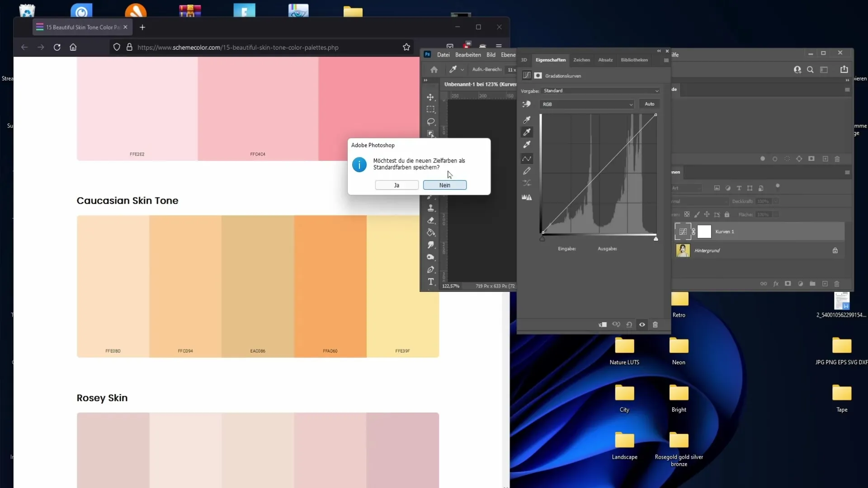868x488 pixels.
Task: Select the Move tool
Action: pyautogui.click(x=432, y=97)
